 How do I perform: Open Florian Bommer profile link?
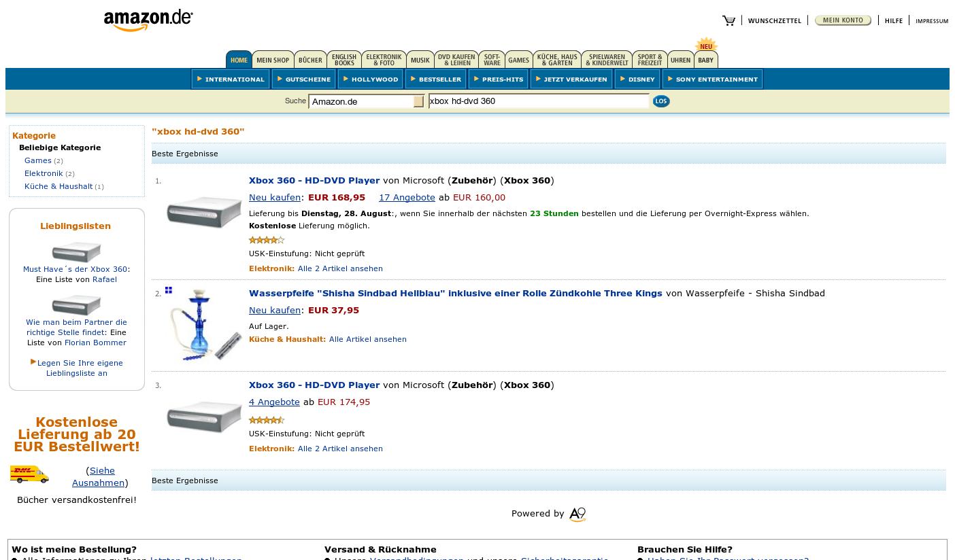pos(95,343)
